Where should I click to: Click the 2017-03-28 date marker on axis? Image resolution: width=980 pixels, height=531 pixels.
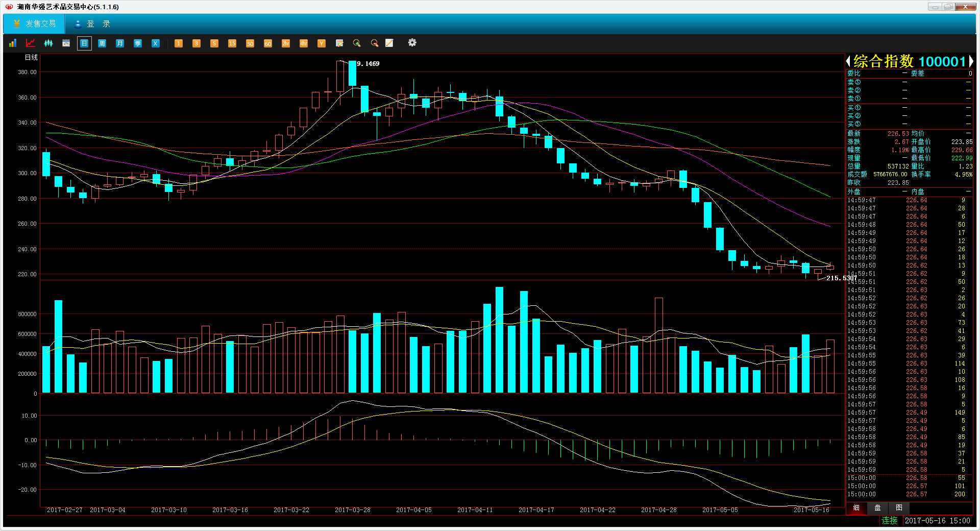tap(352, 510)
